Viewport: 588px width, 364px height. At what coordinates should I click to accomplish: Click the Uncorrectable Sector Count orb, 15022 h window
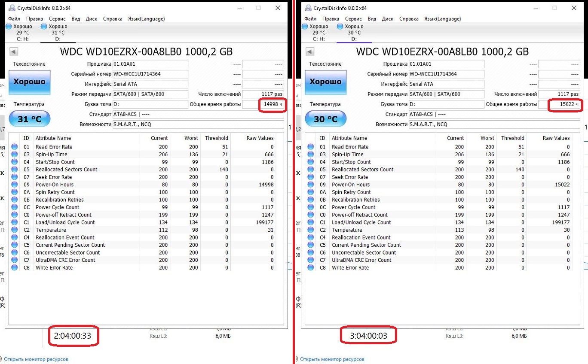coord(311,252)
